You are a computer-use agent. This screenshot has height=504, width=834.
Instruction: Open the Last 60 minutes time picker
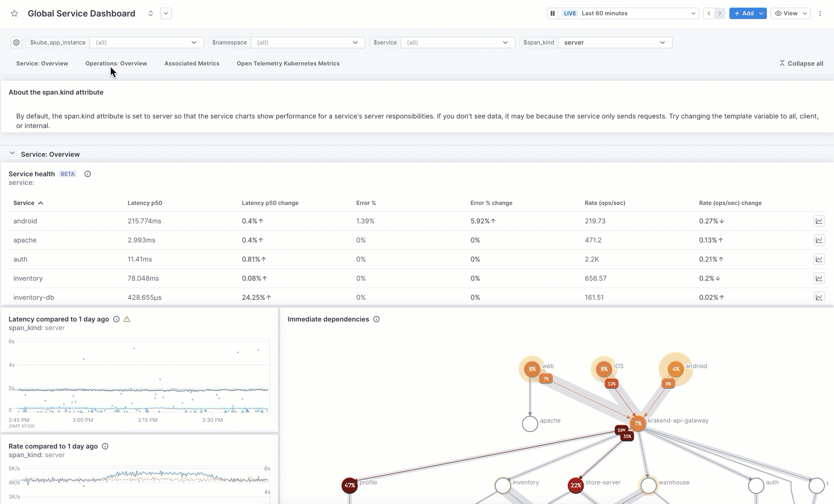[x=638, y=13]
